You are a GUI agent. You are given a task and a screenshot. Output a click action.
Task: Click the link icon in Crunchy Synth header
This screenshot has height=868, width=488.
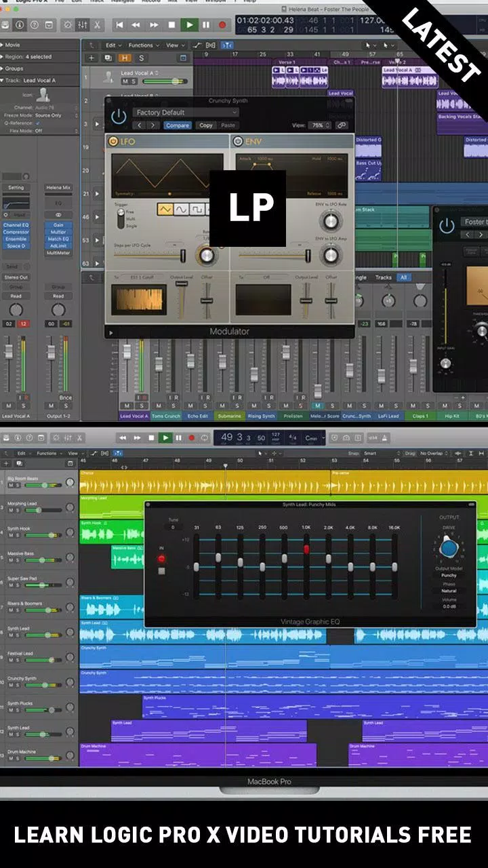pyautogui.click(x=342, y=125)
